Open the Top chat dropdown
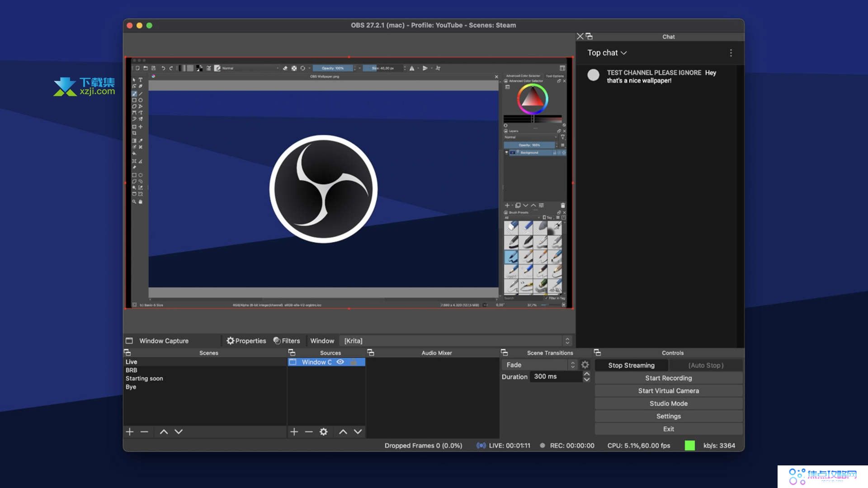The image size is (868, 488). click(607, 53)
